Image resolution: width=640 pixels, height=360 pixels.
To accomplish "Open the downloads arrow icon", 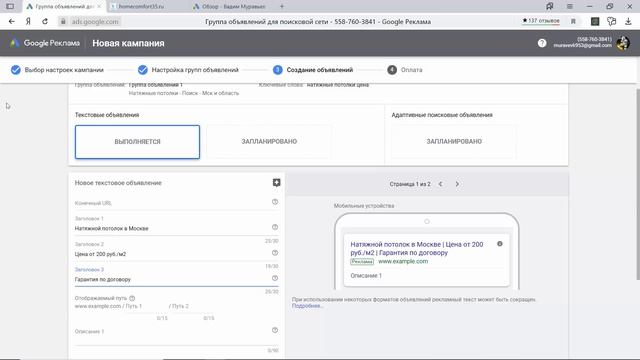I will click(628, 22).
